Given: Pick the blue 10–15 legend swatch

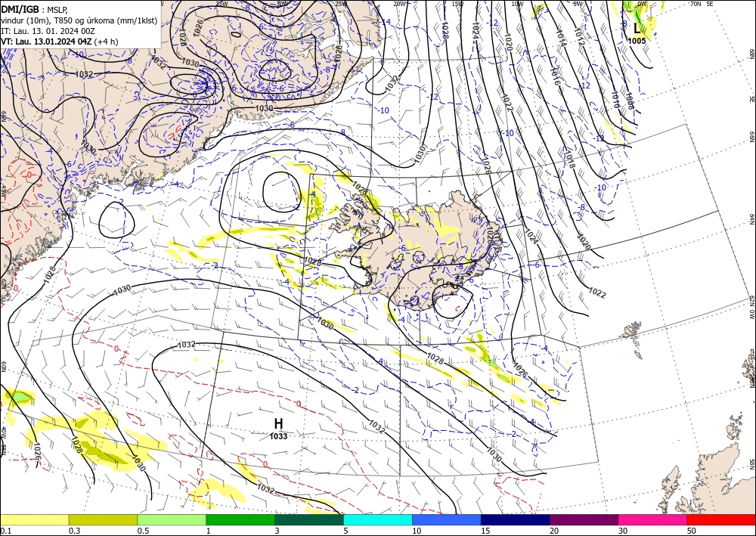Looking at the screenshot, I should pyautogui.click(x=447, y=519).
